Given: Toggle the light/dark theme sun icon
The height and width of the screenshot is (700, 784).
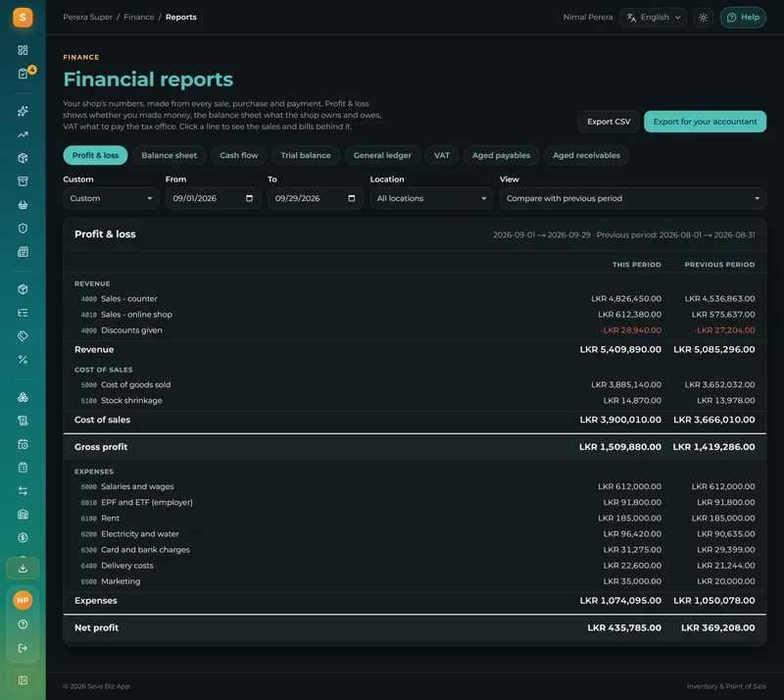Looking at the screenshot, I should pos(703,18).
